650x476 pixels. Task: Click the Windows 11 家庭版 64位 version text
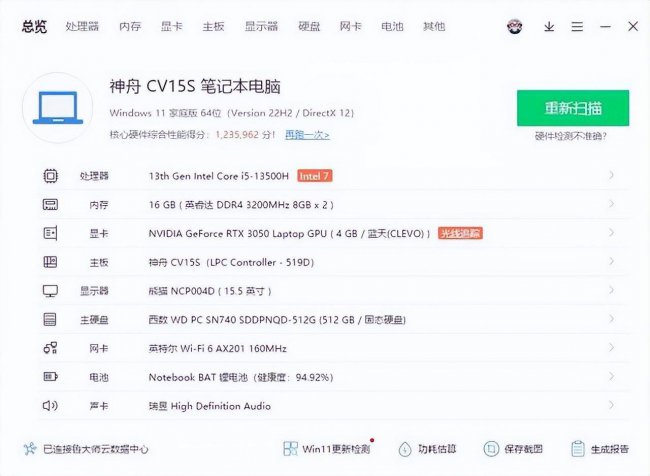click(232, 113)
